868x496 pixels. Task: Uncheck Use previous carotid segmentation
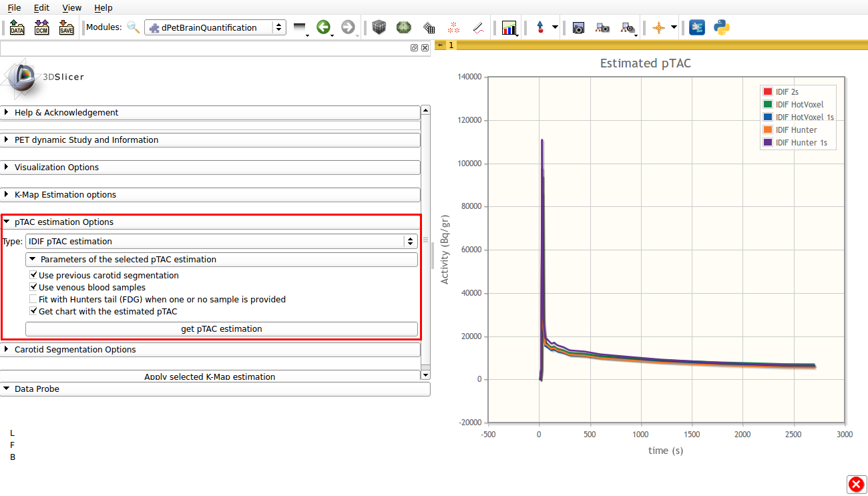(33, 275)
